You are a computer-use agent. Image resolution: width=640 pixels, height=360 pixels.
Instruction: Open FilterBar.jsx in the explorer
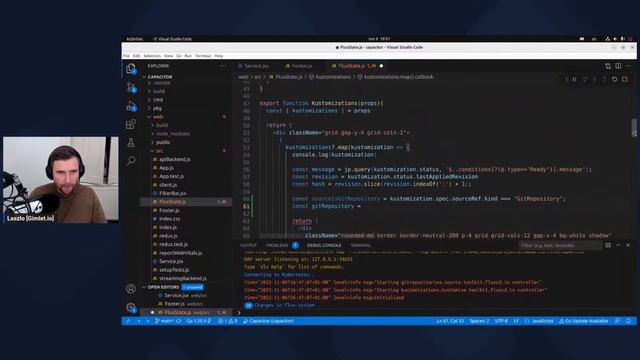click(173, 193)
